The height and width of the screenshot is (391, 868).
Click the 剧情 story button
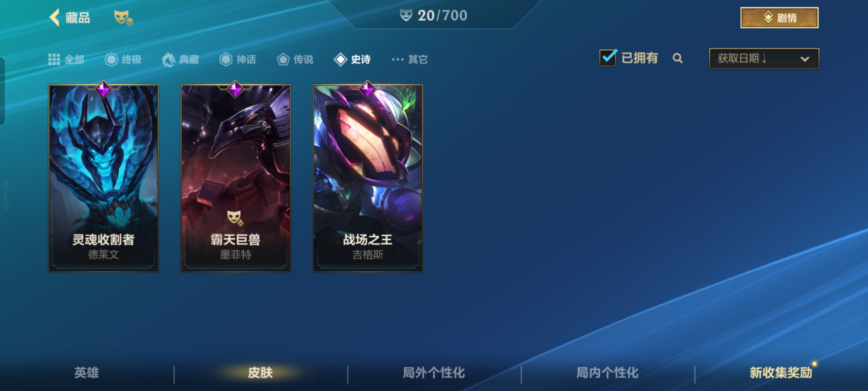point(779,17)
